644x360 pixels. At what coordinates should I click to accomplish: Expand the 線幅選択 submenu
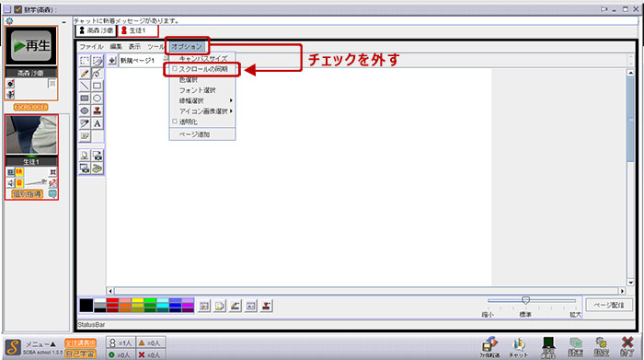[202, 100]
